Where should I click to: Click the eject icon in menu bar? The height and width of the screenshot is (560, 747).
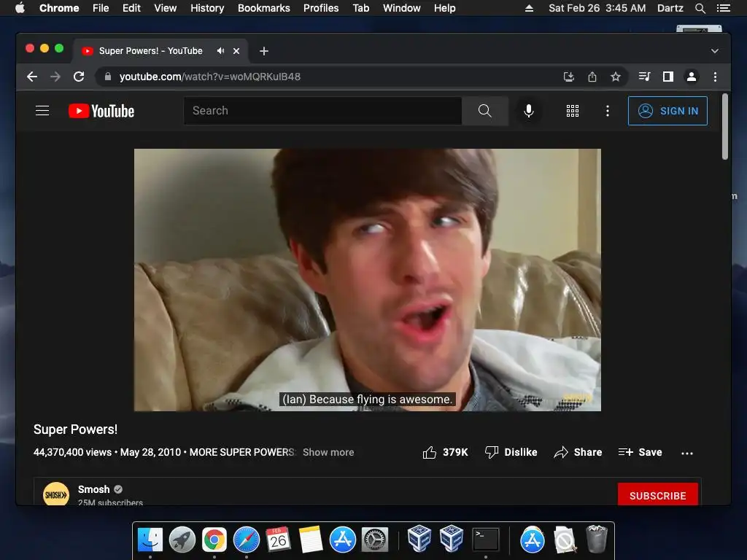click(x=529, y=8)
